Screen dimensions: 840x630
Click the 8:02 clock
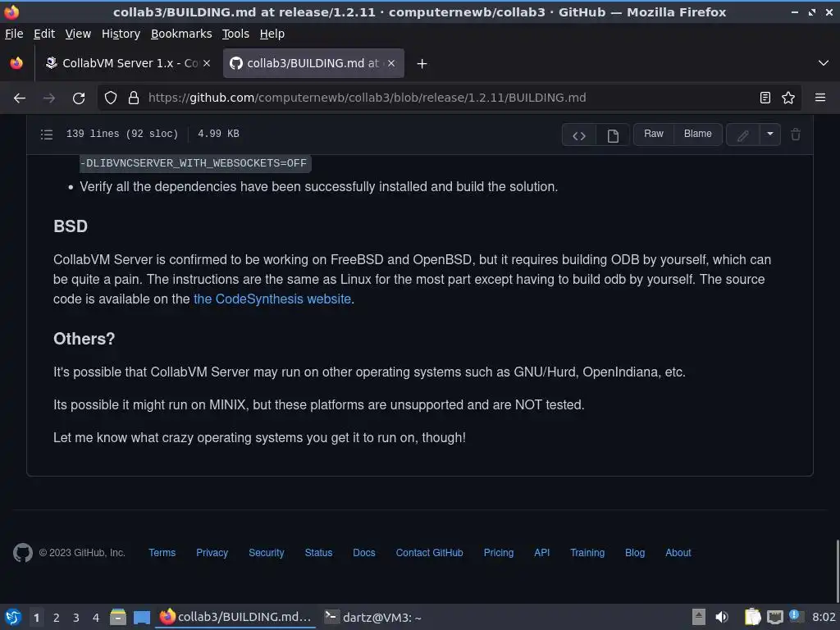point(824,617)
